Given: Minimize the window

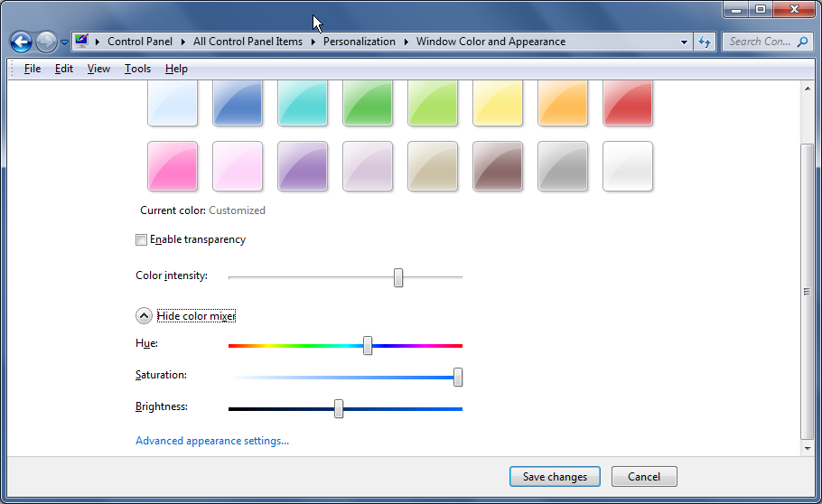Looking at the screenshot, I should click(736, 9).
